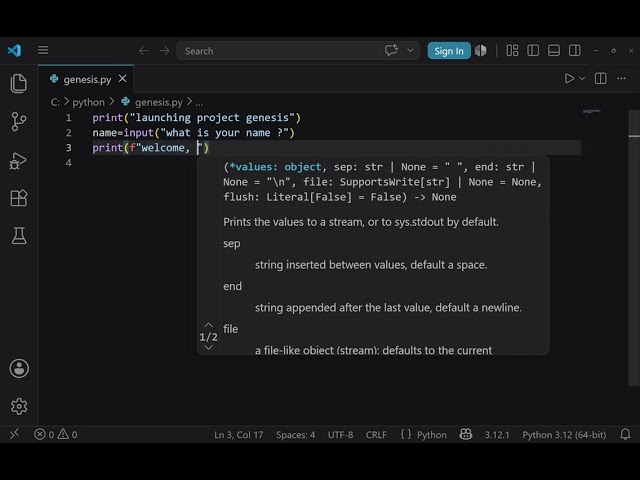This screenshot has width=640, height=480.
Task: Click the Sign In button
Action: (x=449, y=51)
